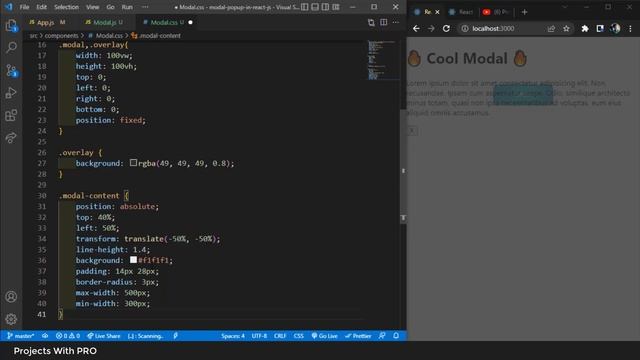Open the Run menu

click(x=127, y=7)
